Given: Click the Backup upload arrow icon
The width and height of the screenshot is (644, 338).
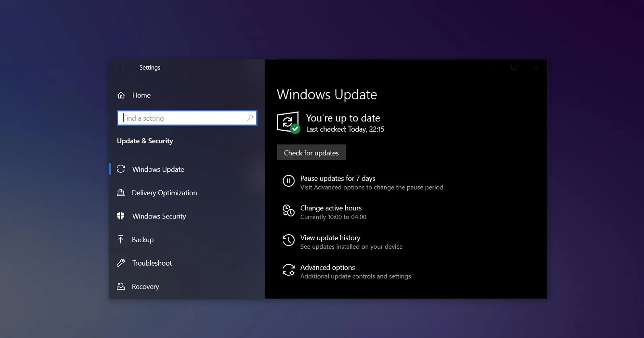Looking at the screenshot, I should coord(120,239).
